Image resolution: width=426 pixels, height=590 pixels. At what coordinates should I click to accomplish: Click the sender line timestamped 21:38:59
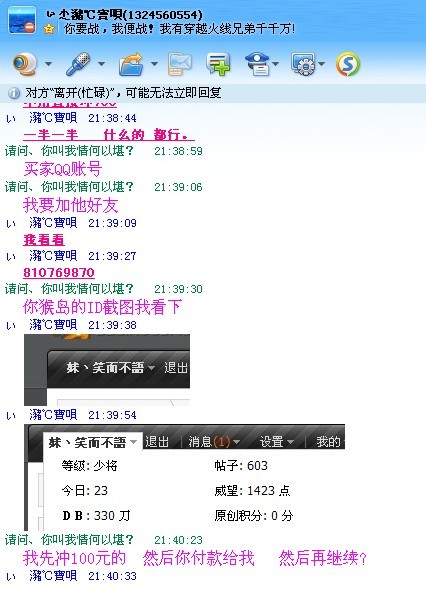point(104,151)
